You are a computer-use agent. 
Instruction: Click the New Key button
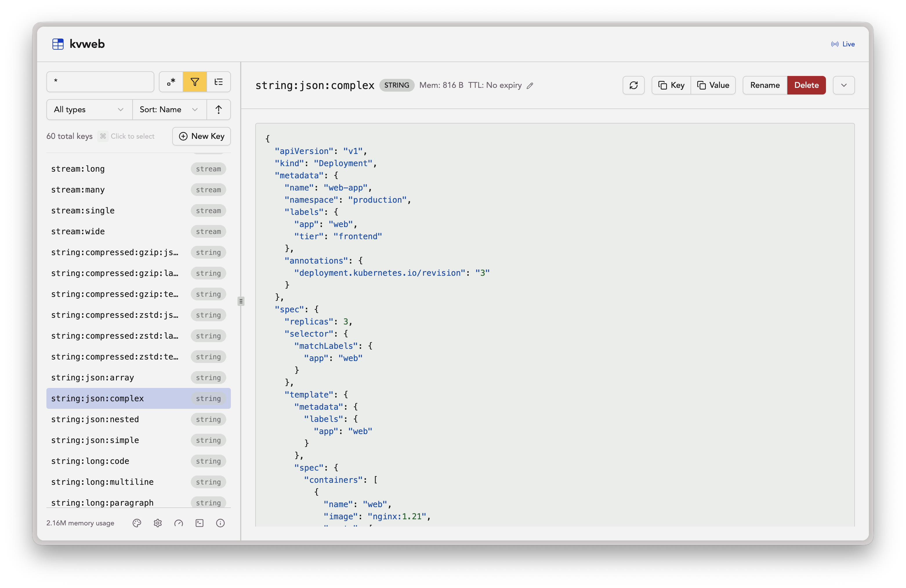tap(201, 136)
